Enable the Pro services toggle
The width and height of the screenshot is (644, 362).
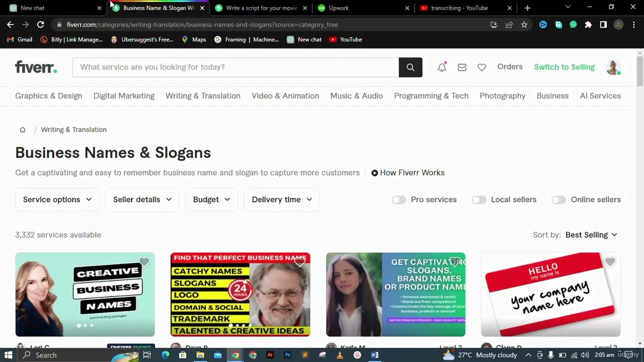[x=399, y=200]
